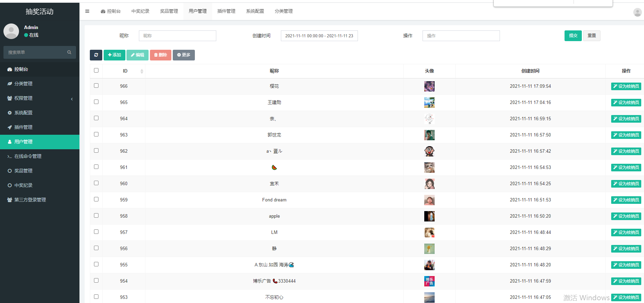The height and width of the screenshot is (303, 644).
Task: Click the red 删除 trash button
Action: tap(160, 55)
